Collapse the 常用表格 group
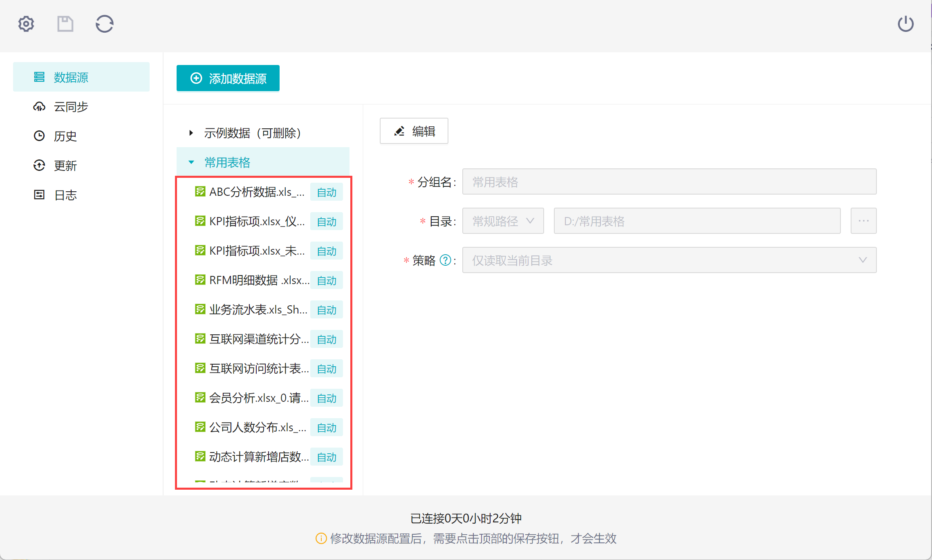 coord(191,162)
